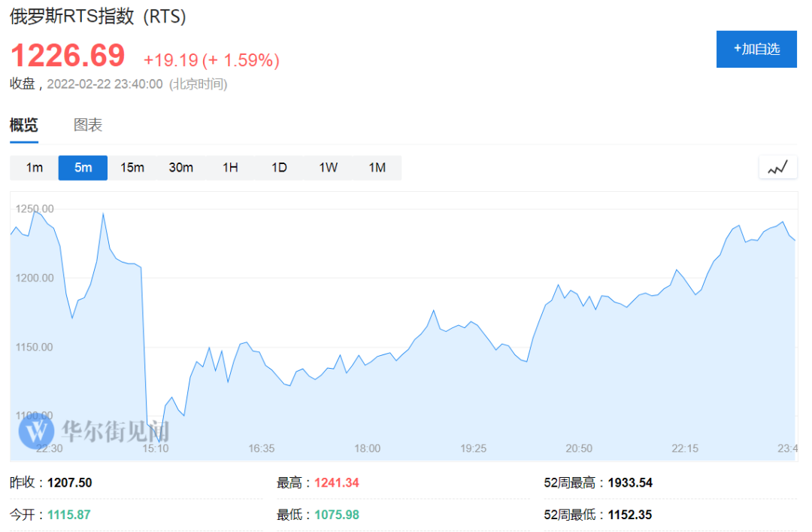
Task: Choose the 30m time interval
Action: 180,168
